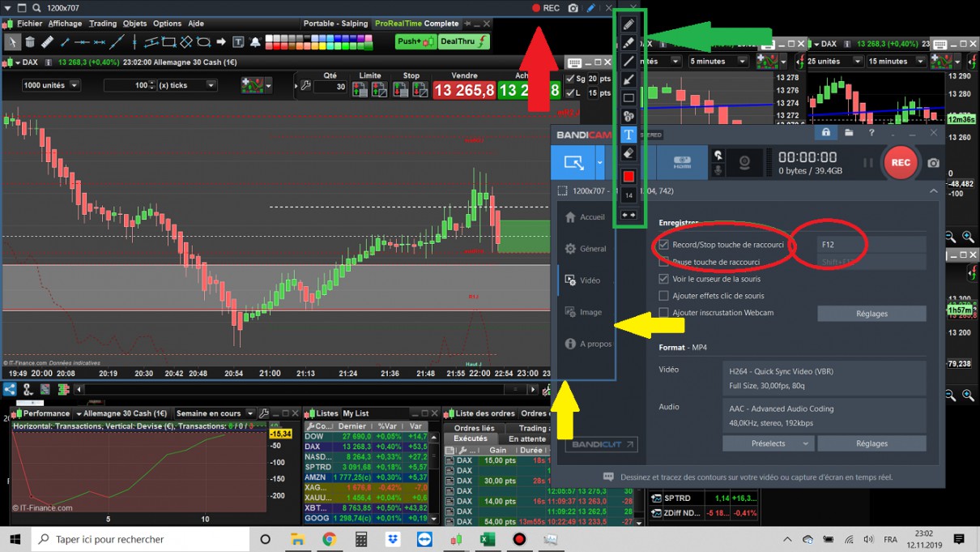
Task: Click the Vendre 13 265,8 price button
Action: point(463,91)
